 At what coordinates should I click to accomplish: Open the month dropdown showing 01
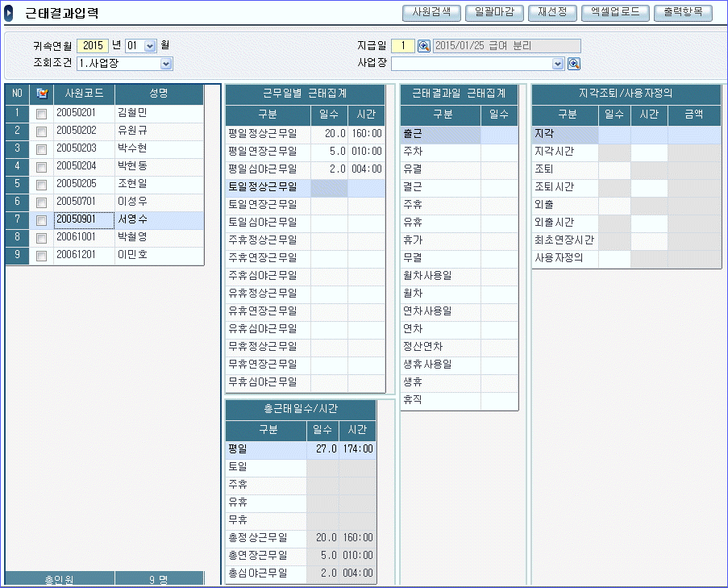coord(149,46)
